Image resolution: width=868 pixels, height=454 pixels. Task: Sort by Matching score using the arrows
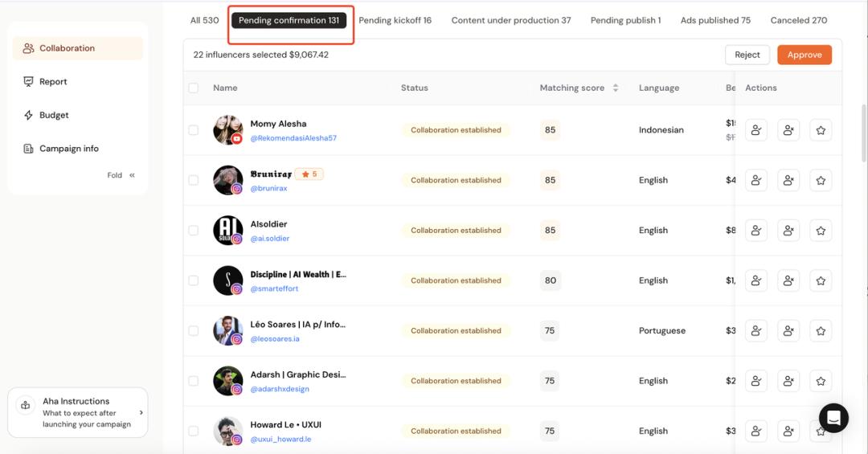pos(616,88)
